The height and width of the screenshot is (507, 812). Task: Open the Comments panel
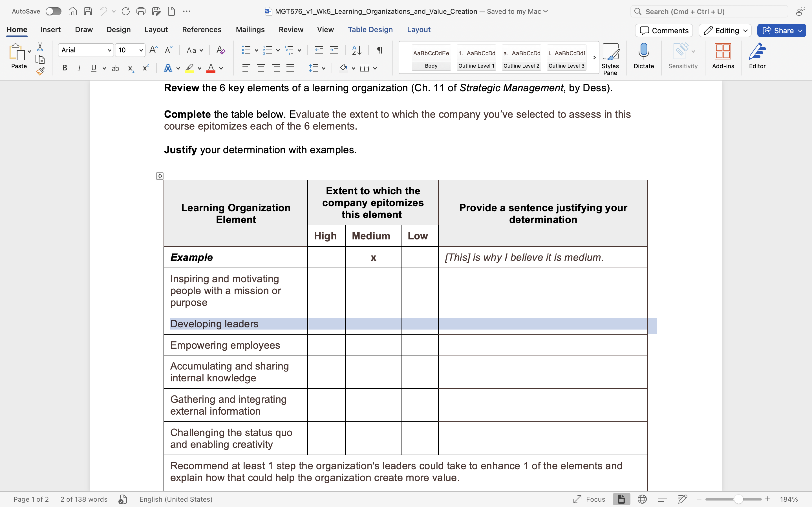point(663,30)
